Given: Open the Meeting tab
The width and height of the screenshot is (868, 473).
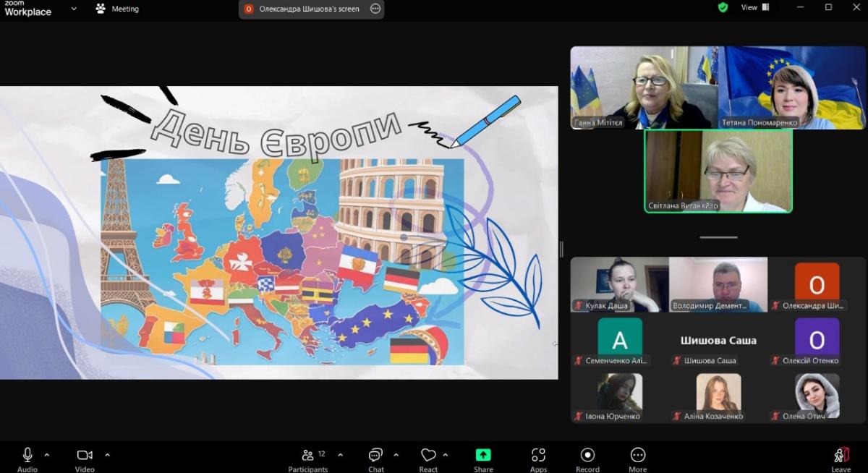Looking at the screenshot, I should point(117,9).
